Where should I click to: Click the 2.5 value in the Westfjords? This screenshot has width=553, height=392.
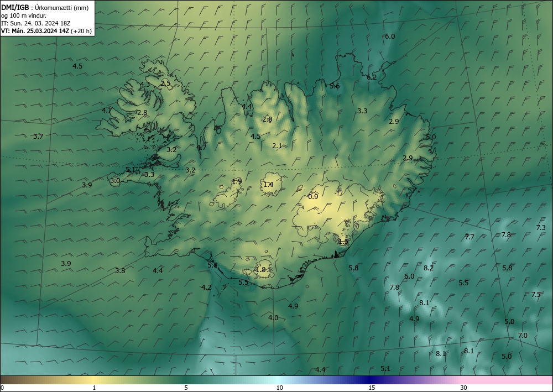(165, 83)
